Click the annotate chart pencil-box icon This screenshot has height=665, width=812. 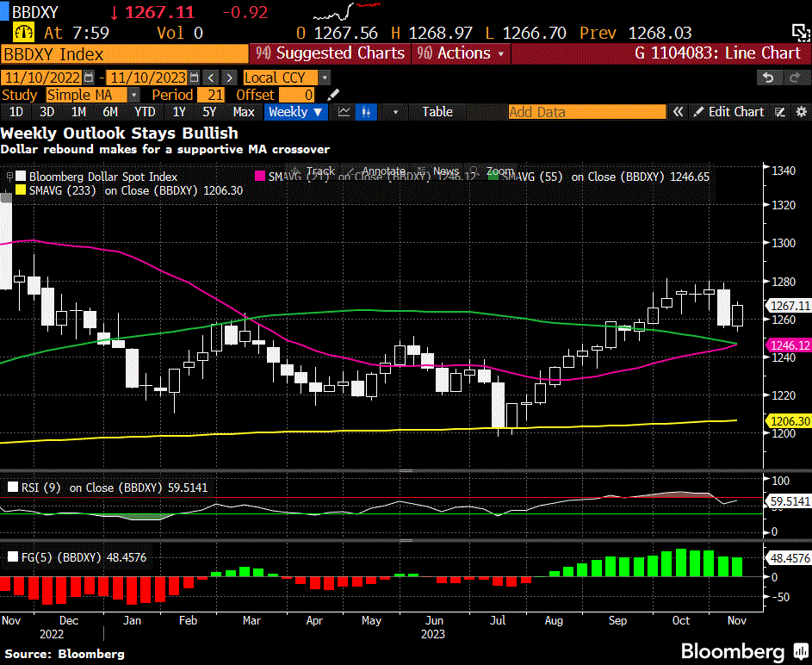780,112
